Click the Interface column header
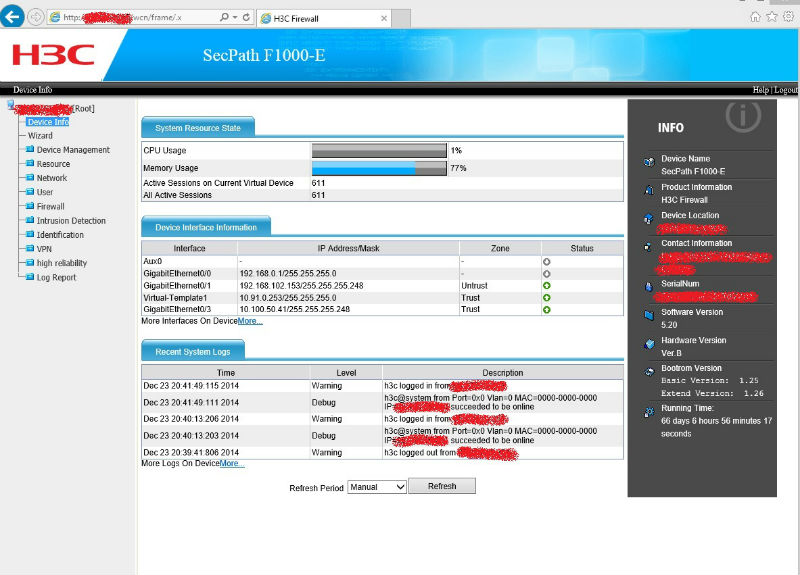800x575 pixels. (189, 248)
